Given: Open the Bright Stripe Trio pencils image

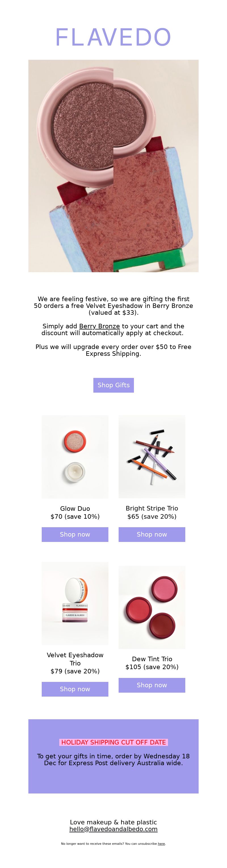Looking at the screenshot, I should coord(152,457).
